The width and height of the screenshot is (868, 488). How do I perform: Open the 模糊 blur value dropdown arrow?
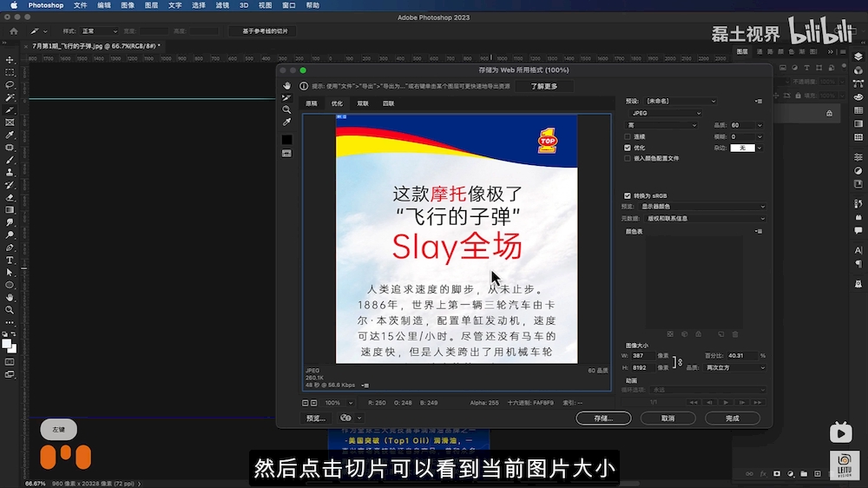click(759, 137)
